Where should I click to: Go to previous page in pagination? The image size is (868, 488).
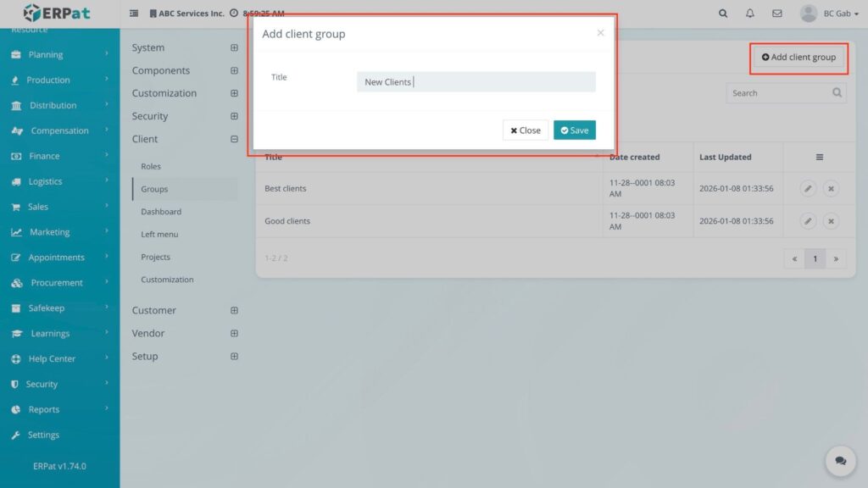(794, 258)
